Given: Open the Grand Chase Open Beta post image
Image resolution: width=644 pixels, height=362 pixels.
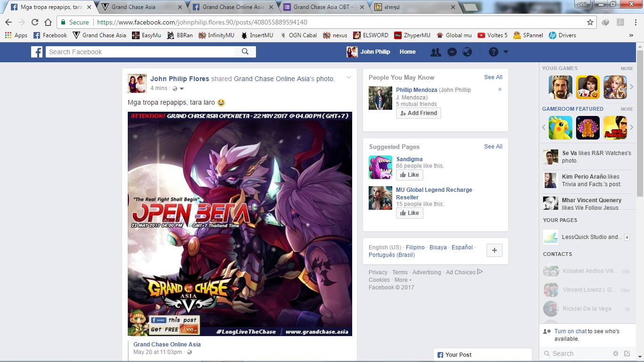Looking at the screenshot, I should pos(240,224).
